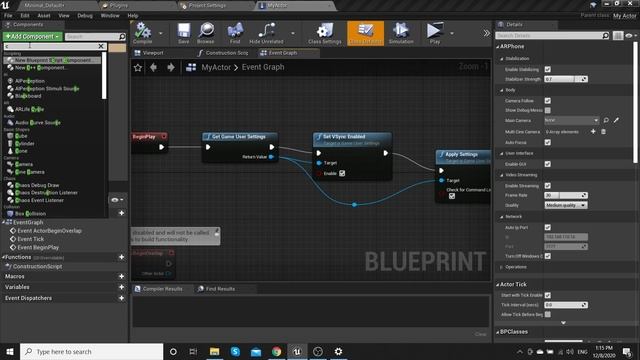The height and width of the screenshot is (360, 640).
Task: Open Main Camera dropdown
Action: click(x=571, y=120)
